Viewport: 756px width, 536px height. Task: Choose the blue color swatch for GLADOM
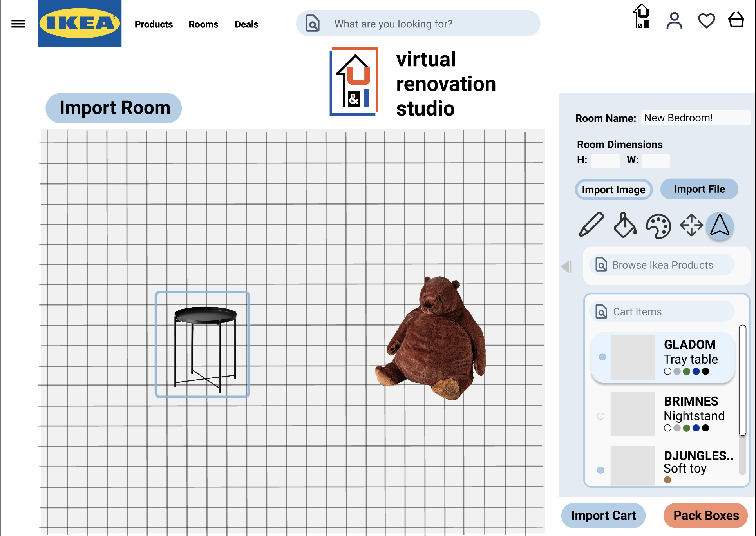[696, 371]
